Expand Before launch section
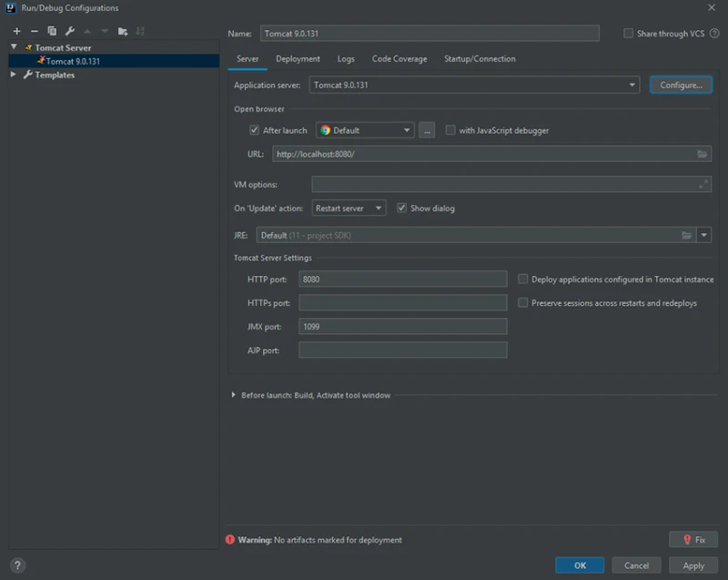This screenshot has height=580, width=728. (234, 395)
